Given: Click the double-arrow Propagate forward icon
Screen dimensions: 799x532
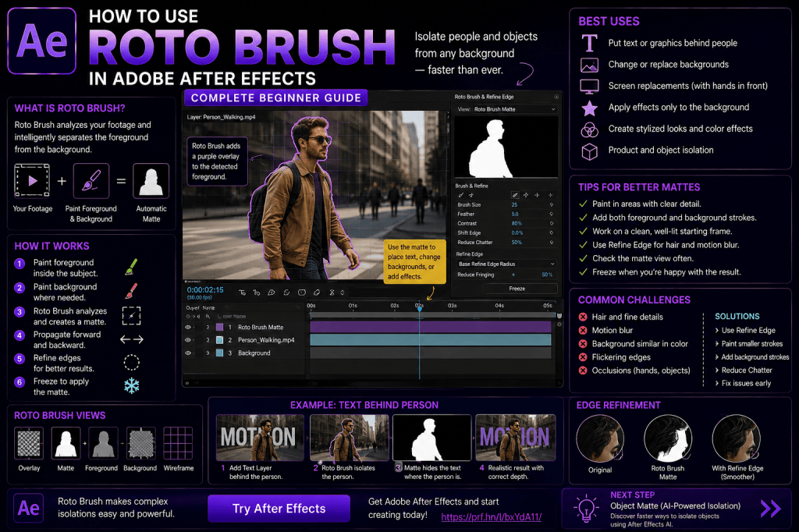Looking at the screenshot, I should [x=131, y=339].
